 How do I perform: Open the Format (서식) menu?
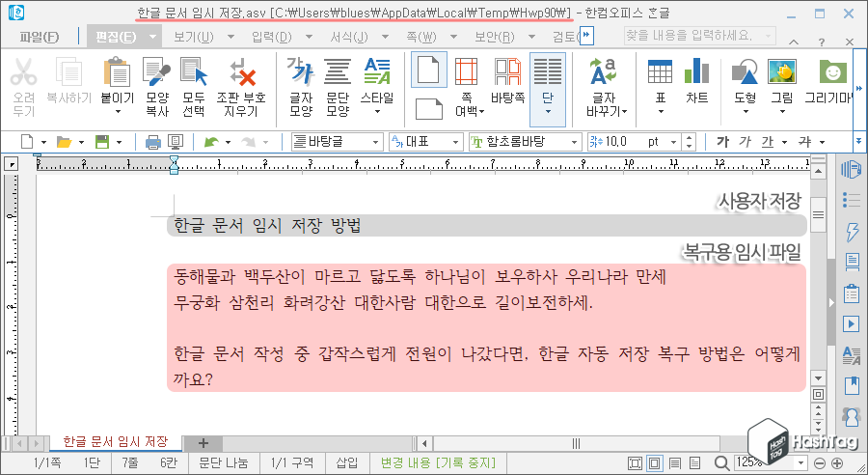[x=349, y=37]
